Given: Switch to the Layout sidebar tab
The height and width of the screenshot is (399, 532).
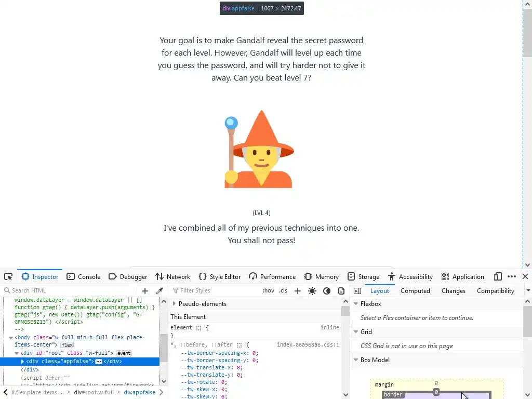Looking at the screenshot, I should (x=380, y=291).
